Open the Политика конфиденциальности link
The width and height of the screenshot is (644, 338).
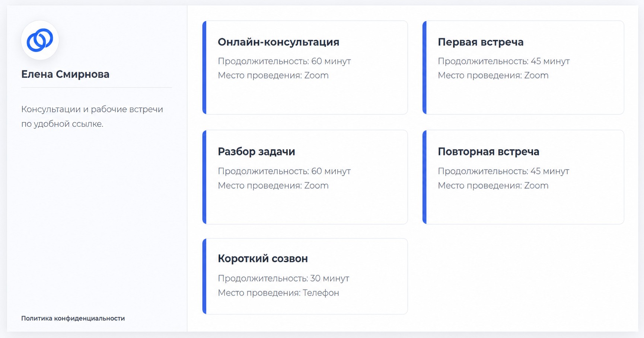coord(73,318)
